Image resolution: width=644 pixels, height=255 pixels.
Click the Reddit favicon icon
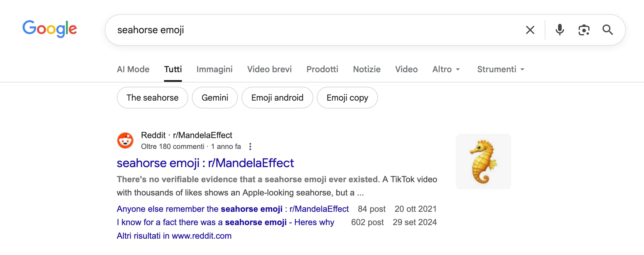pos(125,140)
